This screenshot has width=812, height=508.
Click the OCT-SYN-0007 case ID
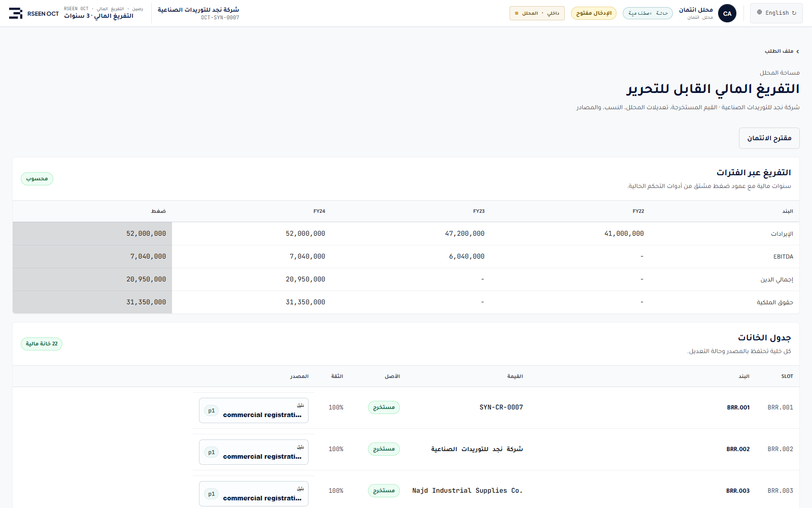click(x=220, y=18)
